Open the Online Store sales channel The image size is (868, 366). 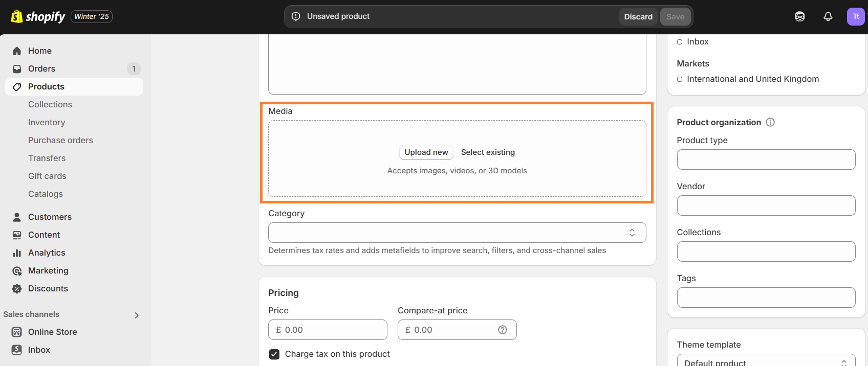point(52,332)
